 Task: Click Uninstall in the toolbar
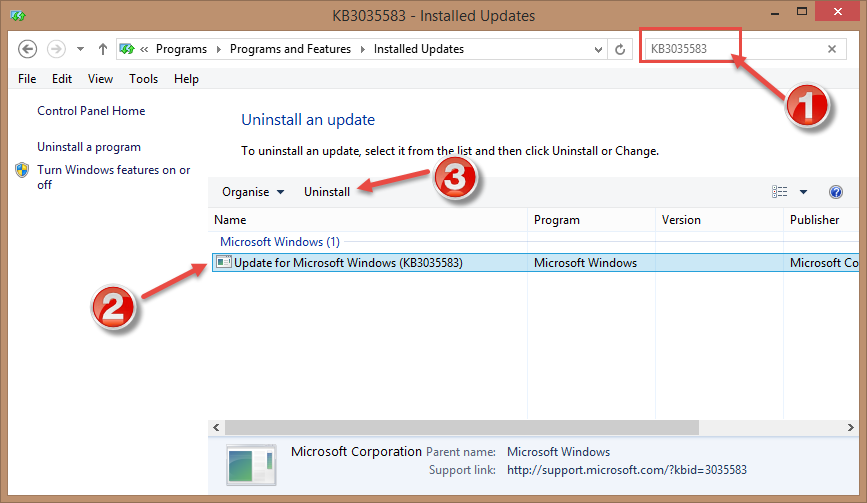tap(327, 192)
